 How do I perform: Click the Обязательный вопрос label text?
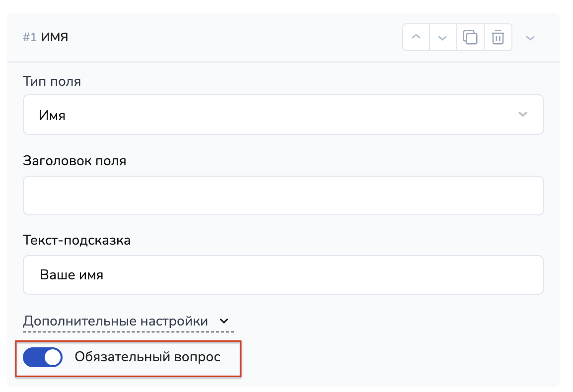tap(147, 357)
